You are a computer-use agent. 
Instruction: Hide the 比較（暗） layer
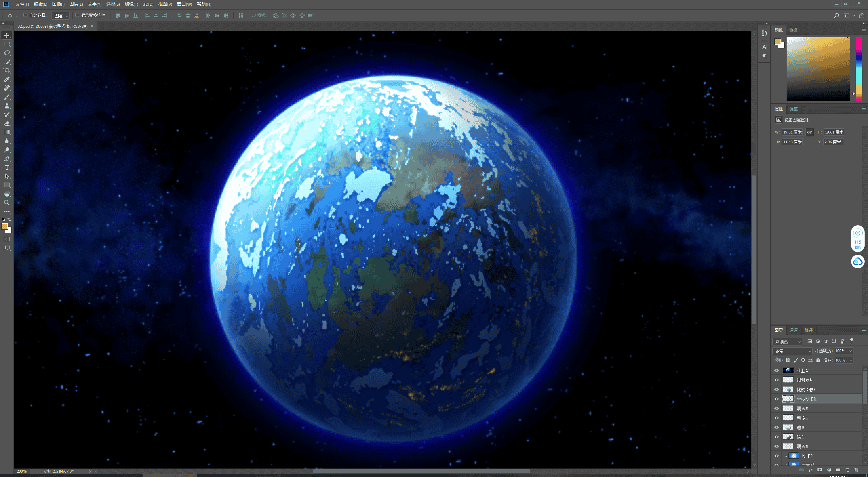[776, 390]
